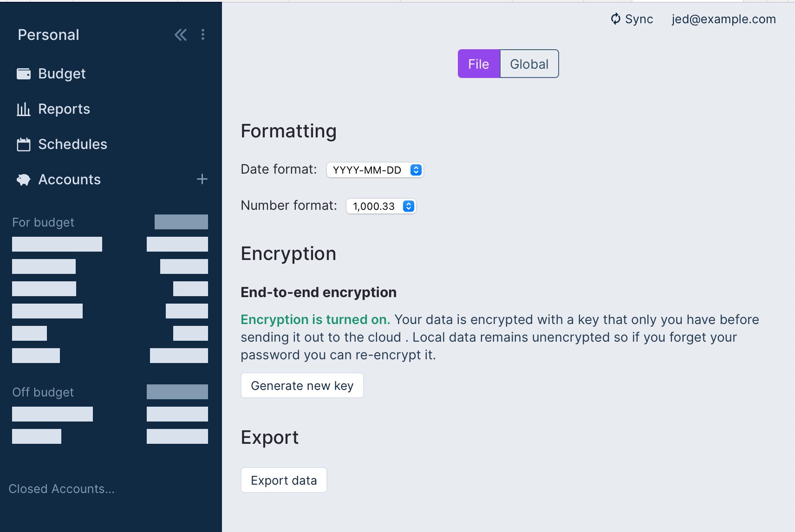Open the jed@example.com user menu
795x532 pixels.
point(723,19)
